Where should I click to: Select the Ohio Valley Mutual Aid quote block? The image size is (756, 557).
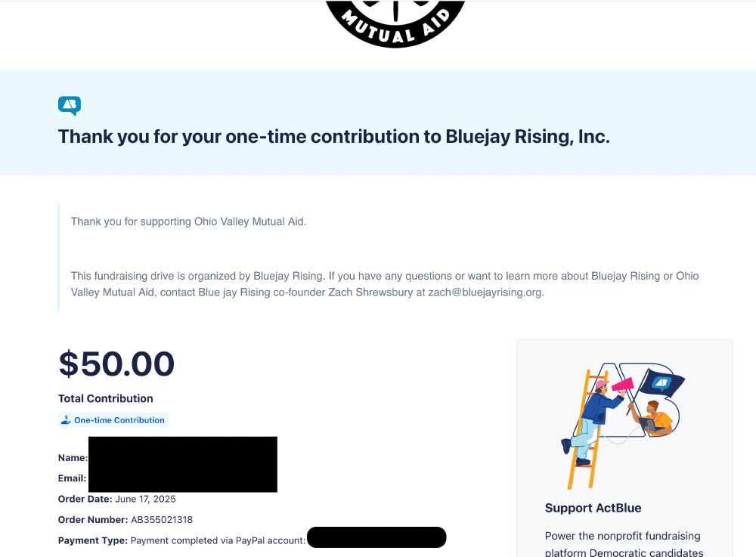(188, 221)
